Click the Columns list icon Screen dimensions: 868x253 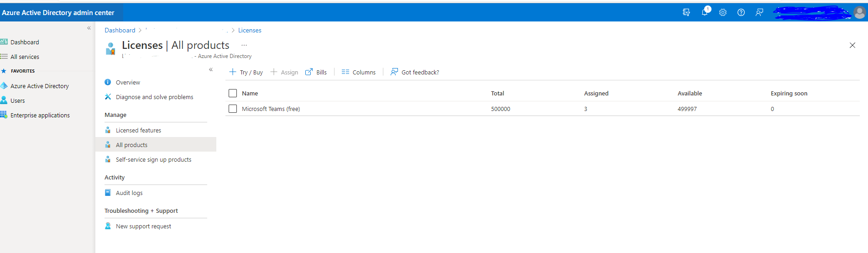345,72
